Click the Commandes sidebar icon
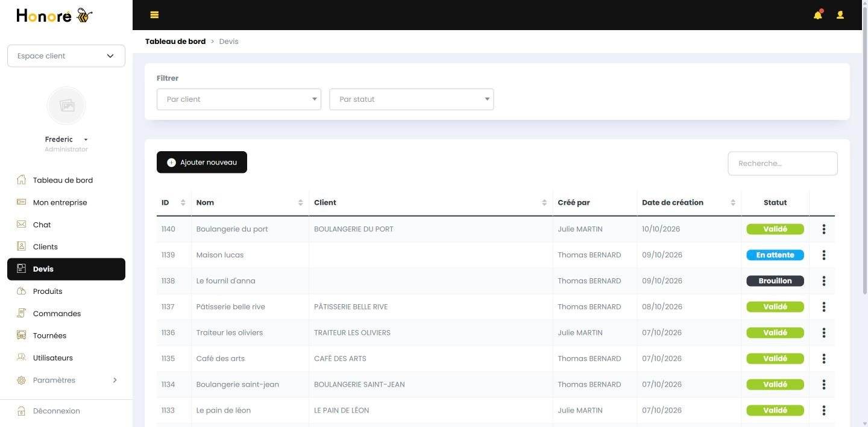 point(22,313)
